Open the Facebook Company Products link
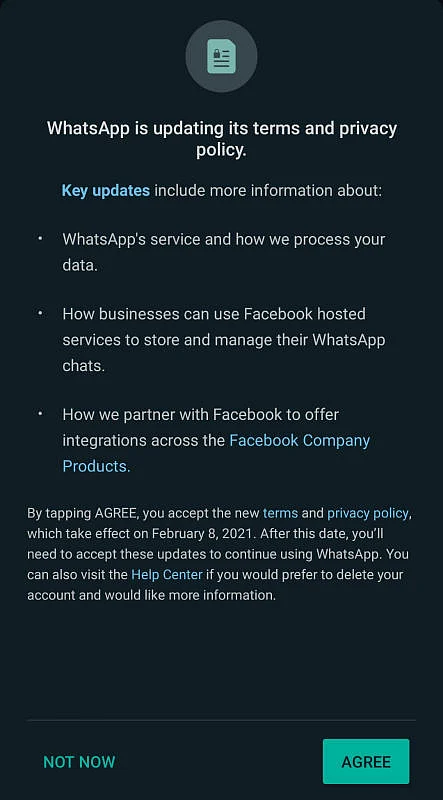This screenshot has width=443, height=800. click(x=216, y=453)
